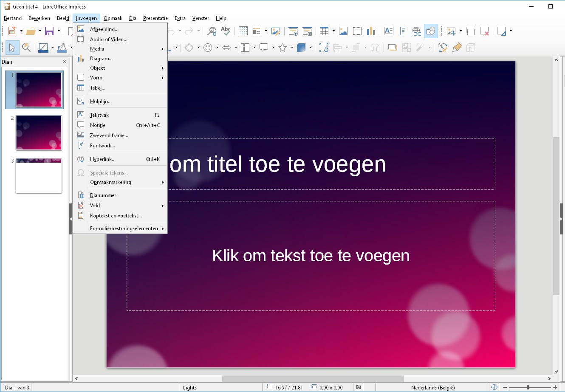Viewport: 565px width, 392px height.
Task: Click the Save icon in the toolbar
Action: pos(49,31)
